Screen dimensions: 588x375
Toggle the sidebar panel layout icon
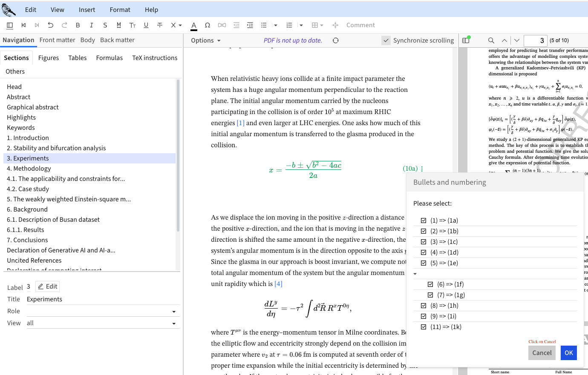(10, 25)
